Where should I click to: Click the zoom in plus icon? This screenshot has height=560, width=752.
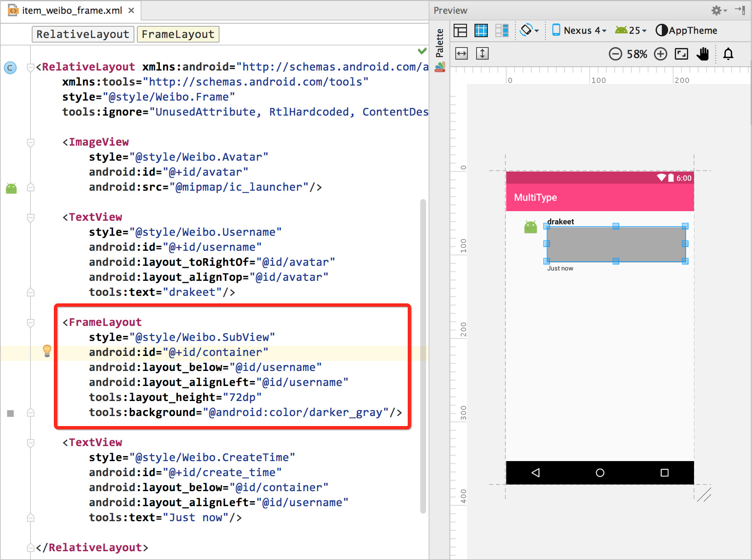(x=661, y=54)
